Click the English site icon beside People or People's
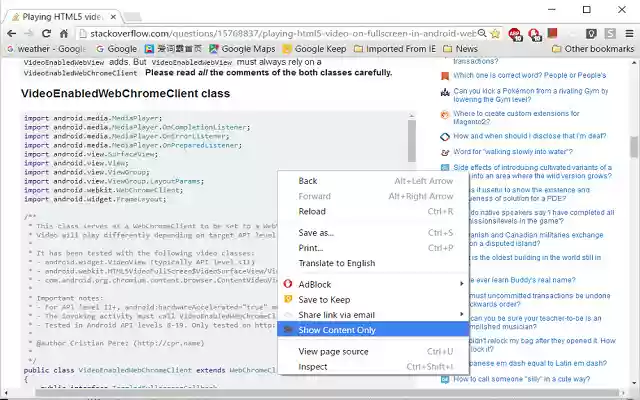This screenshot has height=400, width=640. click(x=445, y=76)
